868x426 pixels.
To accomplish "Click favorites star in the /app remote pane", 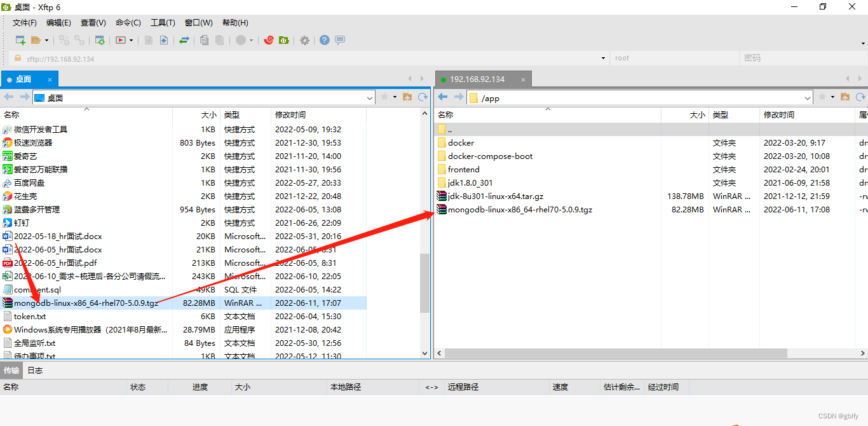I will point(822,97).
